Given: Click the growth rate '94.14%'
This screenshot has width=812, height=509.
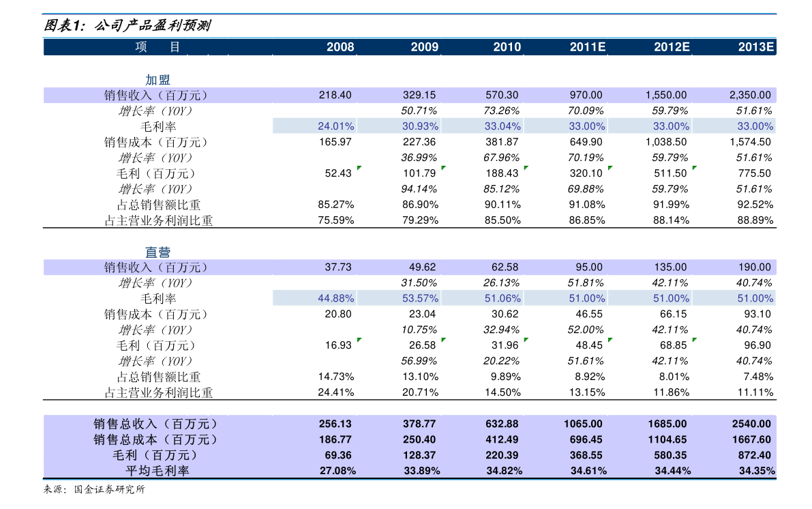Looking at the screenshot, I should [x=419, y=189].
